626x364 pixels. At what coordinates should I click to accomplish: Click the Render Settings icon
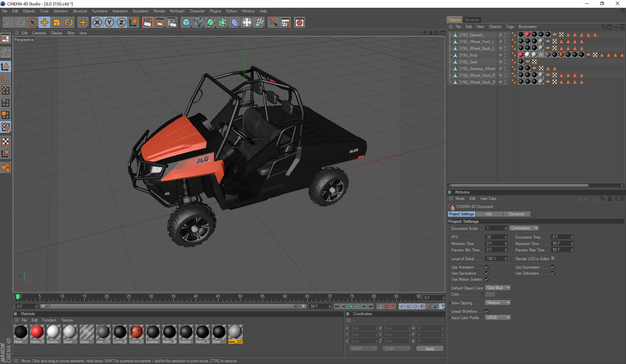(172, 22)
